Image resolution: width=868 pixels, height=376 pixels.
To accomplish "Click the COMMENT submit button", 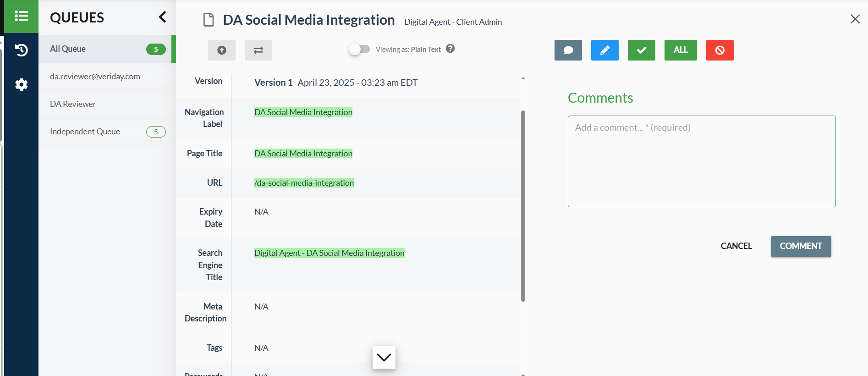I will [x=801, y=246].
